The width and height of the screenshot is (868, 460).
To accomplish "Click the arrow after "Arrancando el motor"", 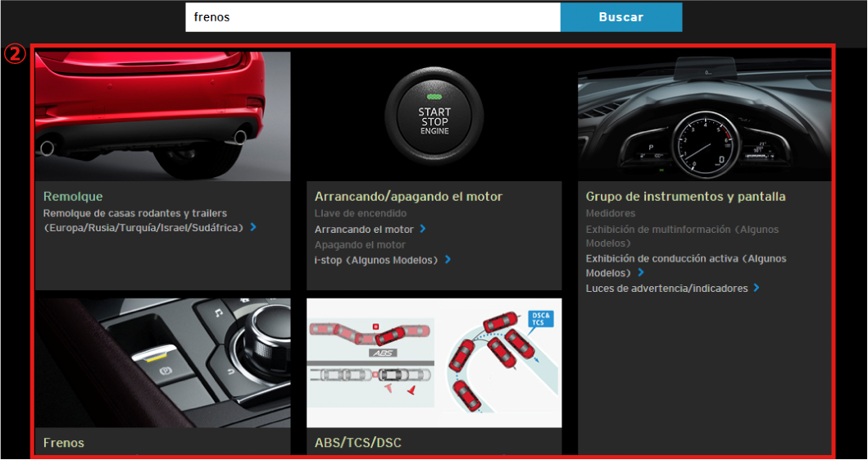I will 423,230.
